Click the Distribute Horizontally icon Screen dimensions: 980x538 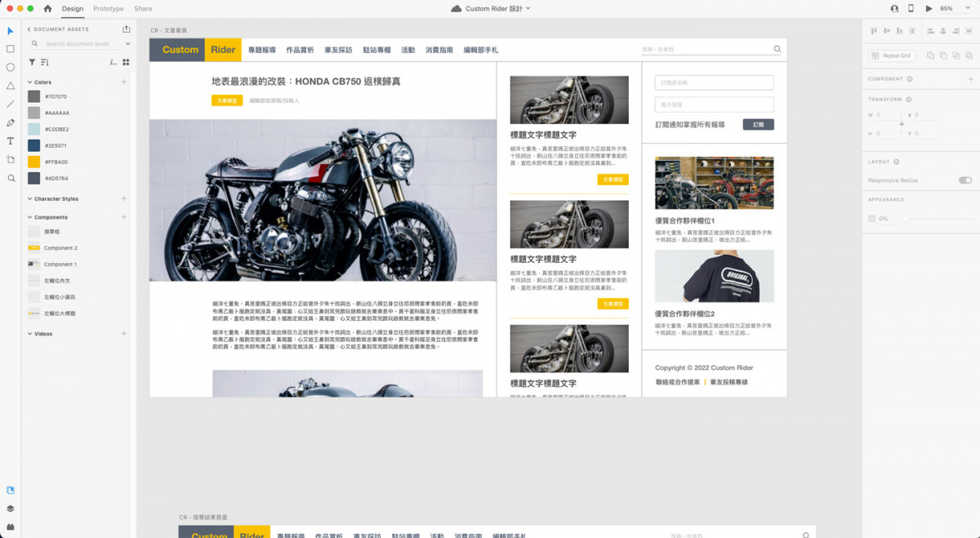coord(914,31)
